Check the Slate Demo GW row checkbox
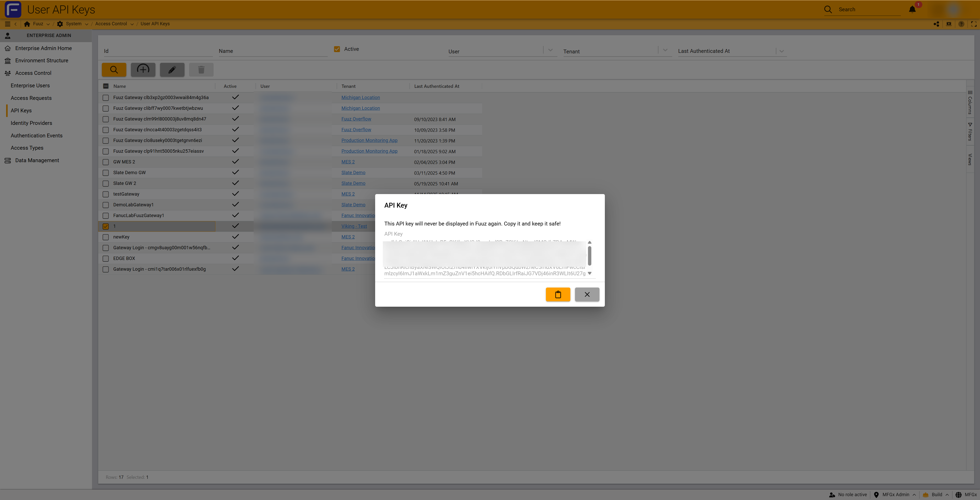 (106, 173)
